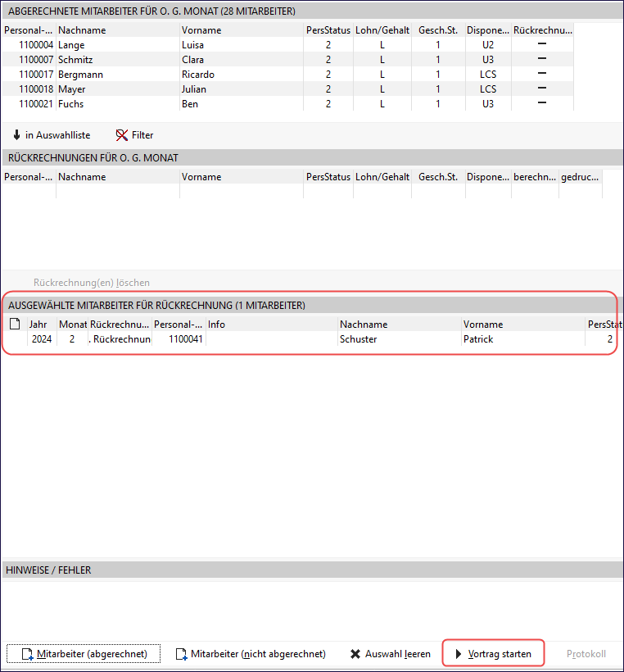This screenshot has height=672, width=624.
Task: Click first name 'Ben'
Action: [x=190, y=104]
